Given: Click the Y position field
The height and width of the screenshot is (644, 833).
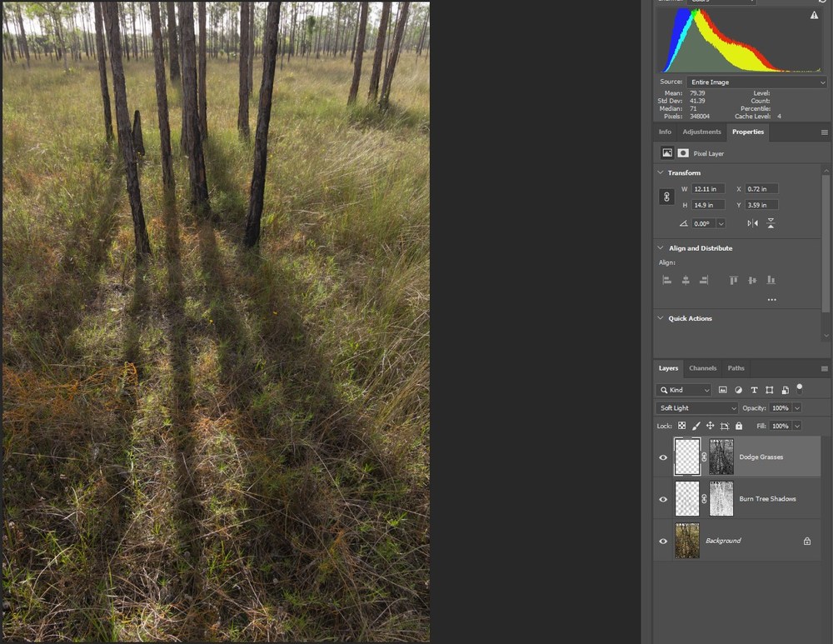Looking at the screenshot, I should click(762, 205).
